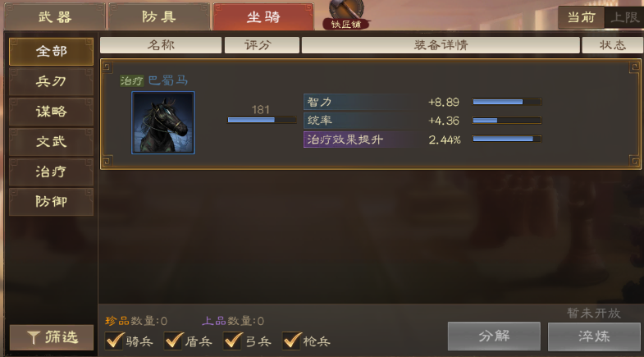This screenshot has height=357, width=644.
Task: Click the 淬炼 button
Action: tap(594, 336)
